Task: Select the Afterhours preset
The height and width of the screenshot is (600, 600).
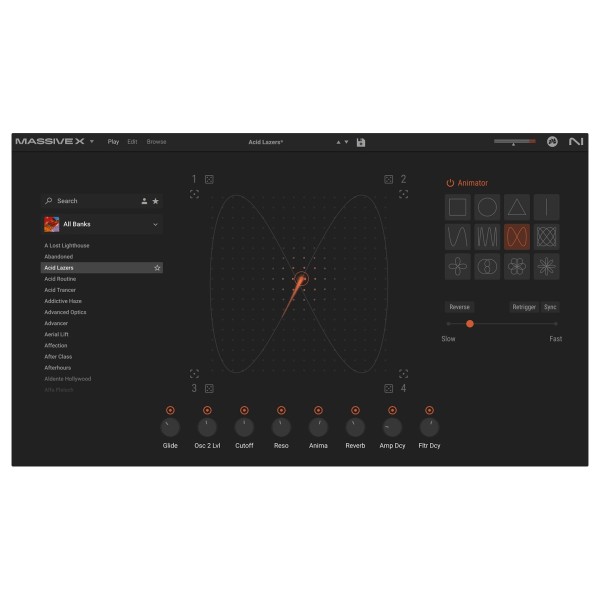Action: click(58, 368)
